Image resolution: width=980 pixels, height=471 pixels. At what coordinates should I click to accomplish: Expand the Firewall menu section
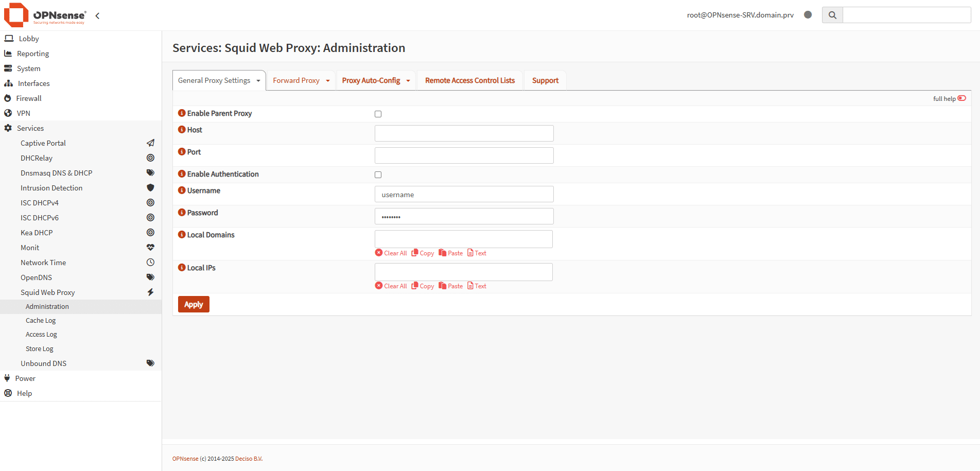click(x=81, y=98)
